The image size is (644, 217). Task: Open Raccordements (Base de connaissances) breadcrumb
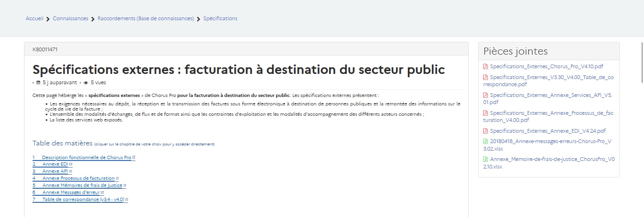click(146, 19)
